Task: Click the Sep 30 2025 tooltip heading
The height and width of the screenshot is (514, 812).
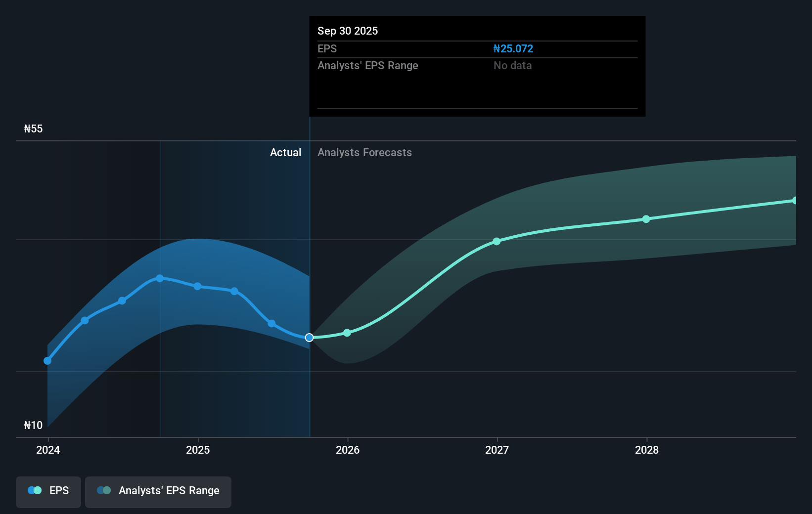Action: tap(348, 31)
